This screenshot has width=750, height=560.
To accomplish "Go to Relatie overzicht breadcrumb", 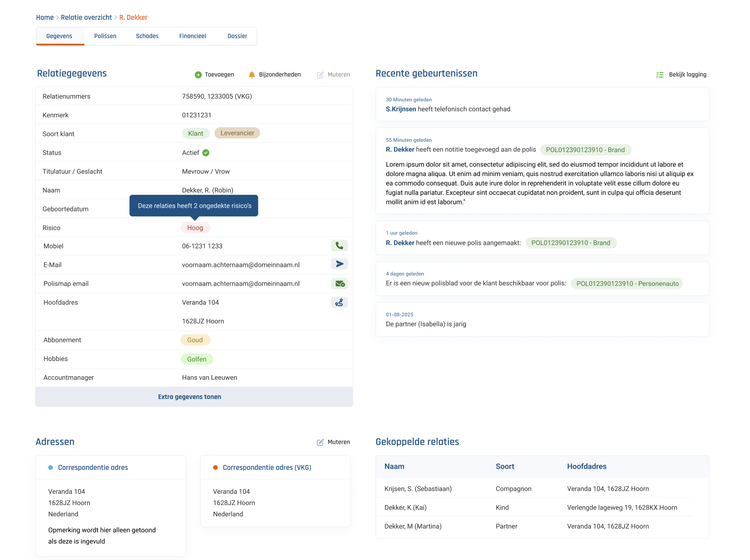I will pyautogui.click(x=86, y=17).
